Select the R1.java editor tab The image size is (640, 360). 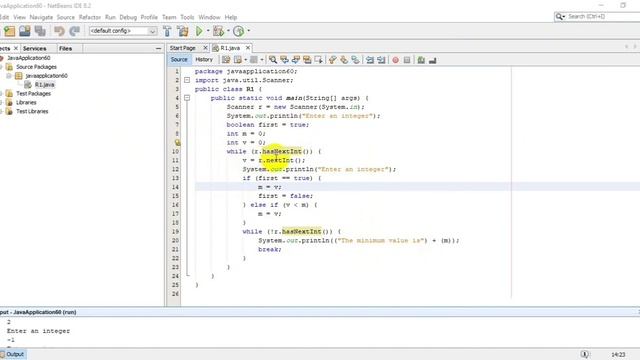coord(230,48)
